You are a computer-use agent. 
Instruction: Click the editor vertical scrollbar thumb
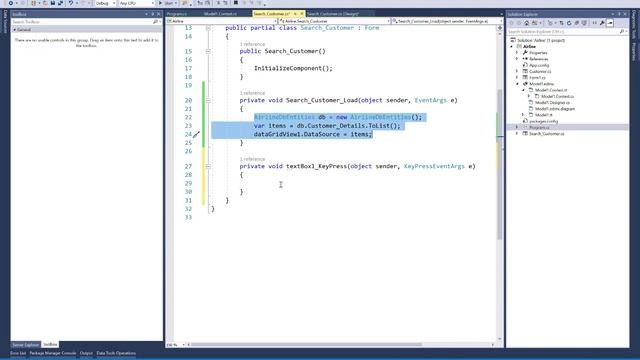tap(500, 163)
